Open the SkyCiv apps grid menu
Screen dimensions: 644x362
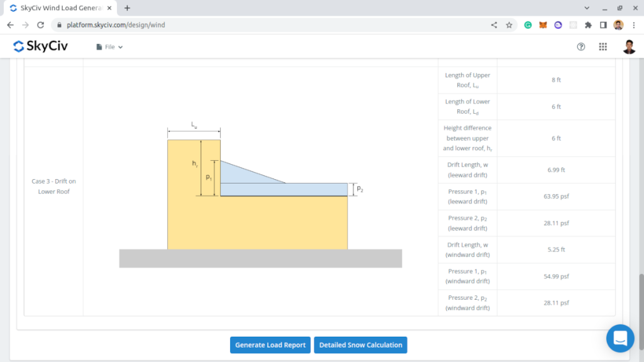coord(602,47)
